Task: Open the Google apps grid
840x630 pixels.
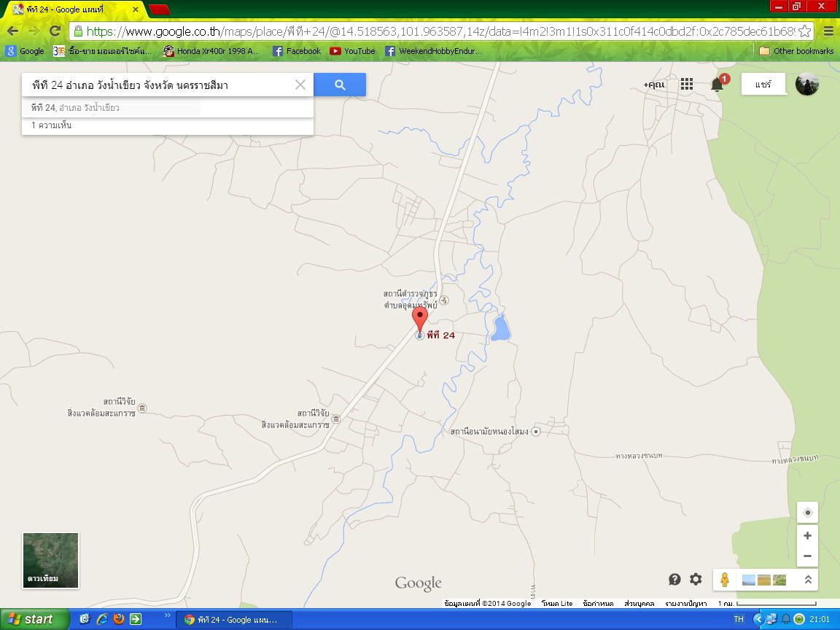Action: (687, 85)
